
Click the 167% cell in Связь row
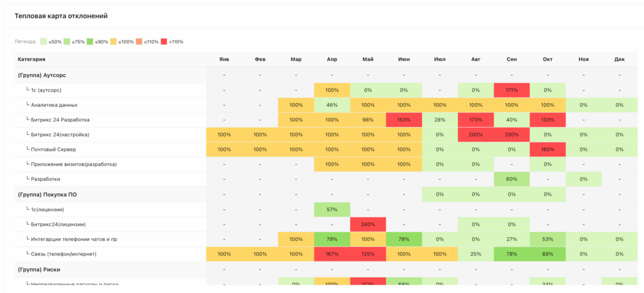click(332, 254)
